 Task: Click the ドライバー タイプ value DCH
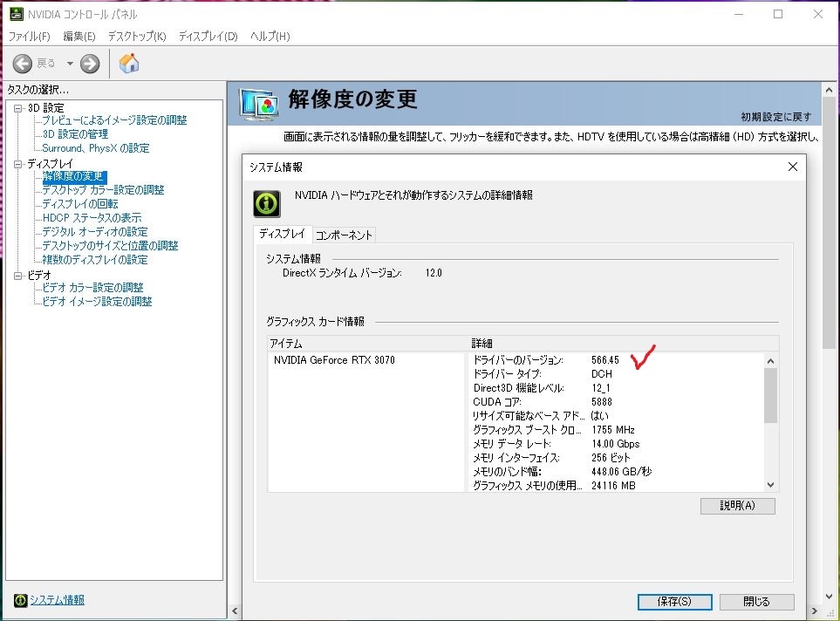(602, 374)
